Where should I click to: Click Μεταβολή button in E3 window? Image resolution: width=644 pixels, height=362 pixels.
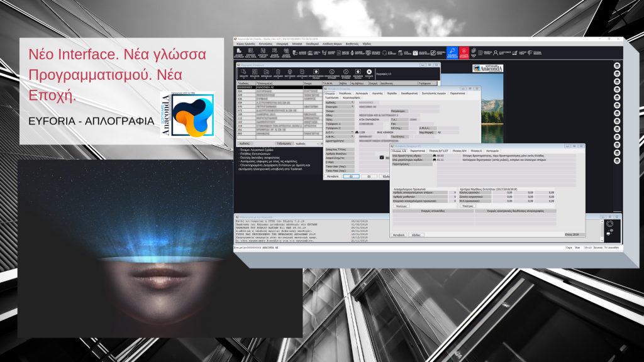click(399, 235)
